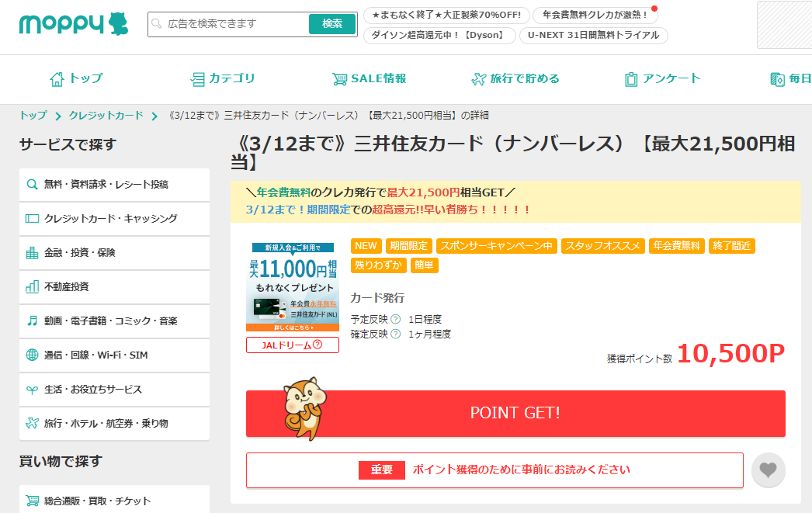Click the 1ヶ月程度 value text

pos(429,334)
